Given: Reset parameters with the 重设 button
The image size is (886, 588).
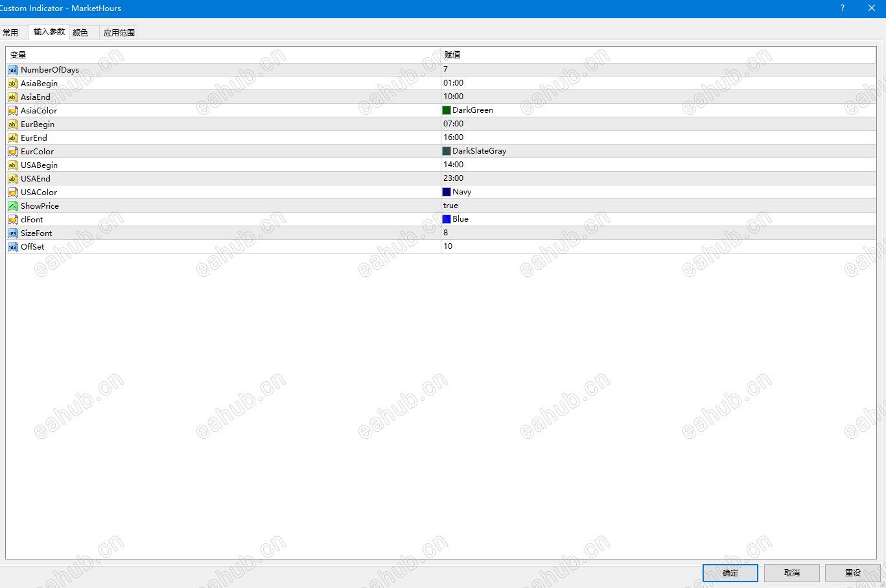Looking at the screenshot, I should pyautogui.click(x=853, y=572).
